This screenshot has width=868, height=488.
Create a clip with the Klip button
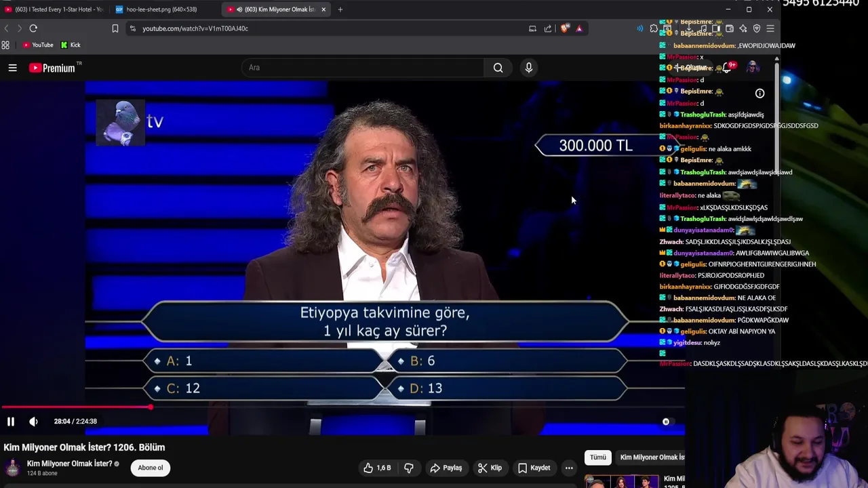coord(490,468)
